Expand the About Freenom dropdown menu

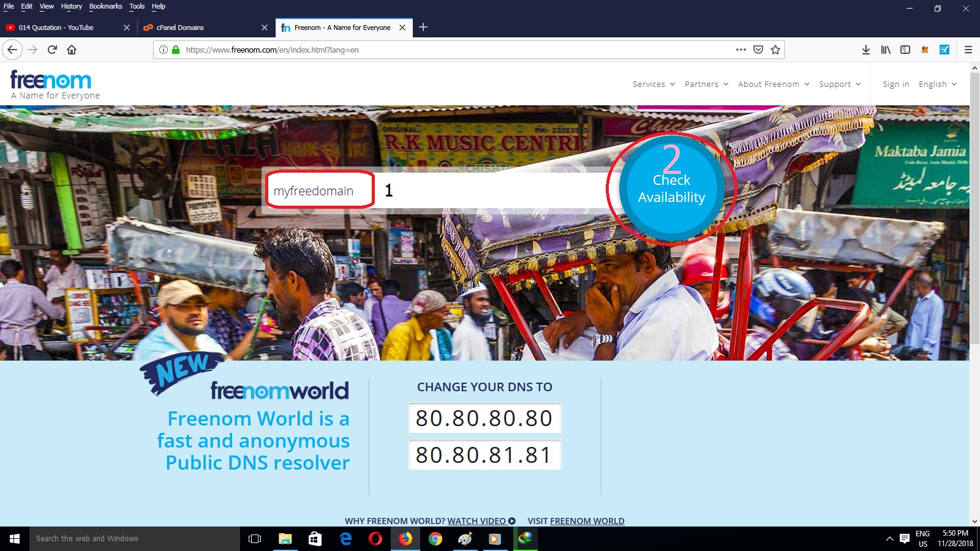[774, 84]
